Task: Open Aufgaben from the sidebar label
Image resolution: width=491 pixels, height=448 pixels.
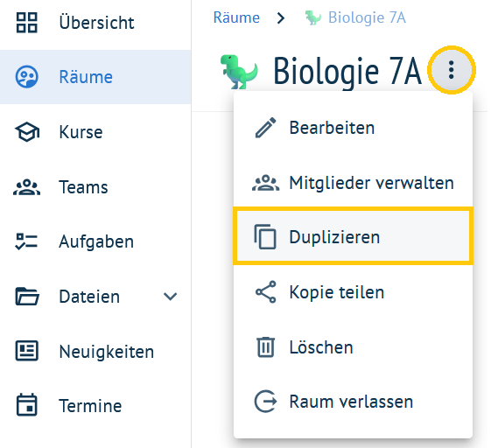Action: (x=96, y=241)
